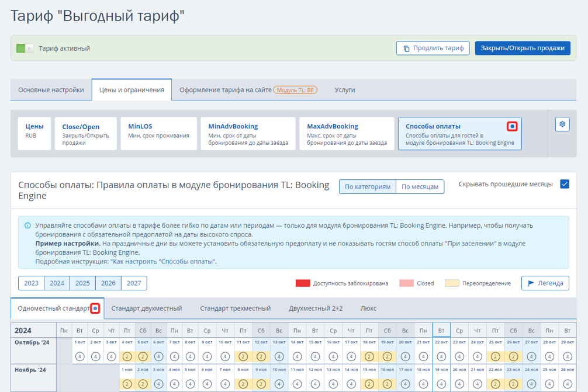Click the gear settings icon
588x392 pixels.
562,124
